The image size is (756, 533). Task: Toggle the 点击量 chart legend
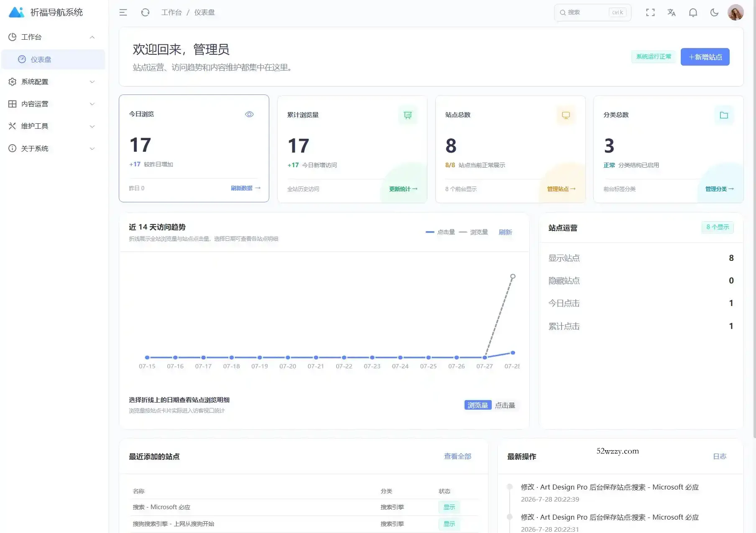pyautogui.click(x=440, y=232)
